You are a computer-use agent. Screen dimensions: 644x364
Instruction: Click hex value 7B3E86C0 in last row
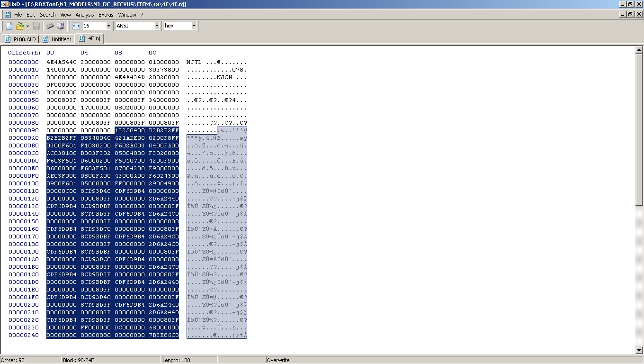coord(164,335)
